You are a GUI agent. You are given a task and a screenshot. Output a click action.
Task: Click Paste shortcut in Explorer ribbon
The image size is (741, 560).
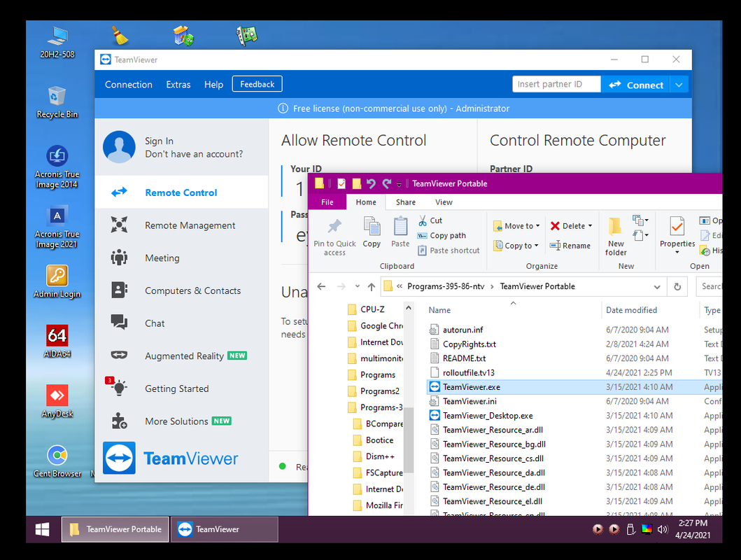coord(449,251)
